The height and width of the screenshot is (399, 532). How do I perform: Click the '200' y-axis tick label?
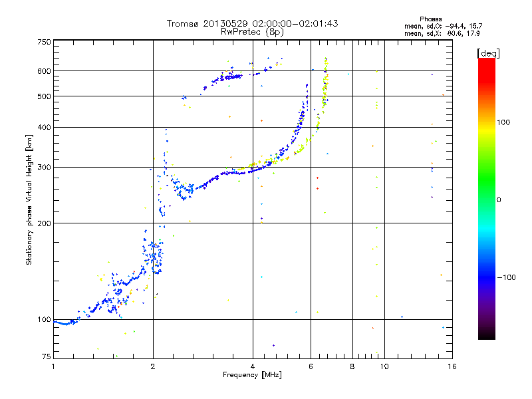[44, 223]
